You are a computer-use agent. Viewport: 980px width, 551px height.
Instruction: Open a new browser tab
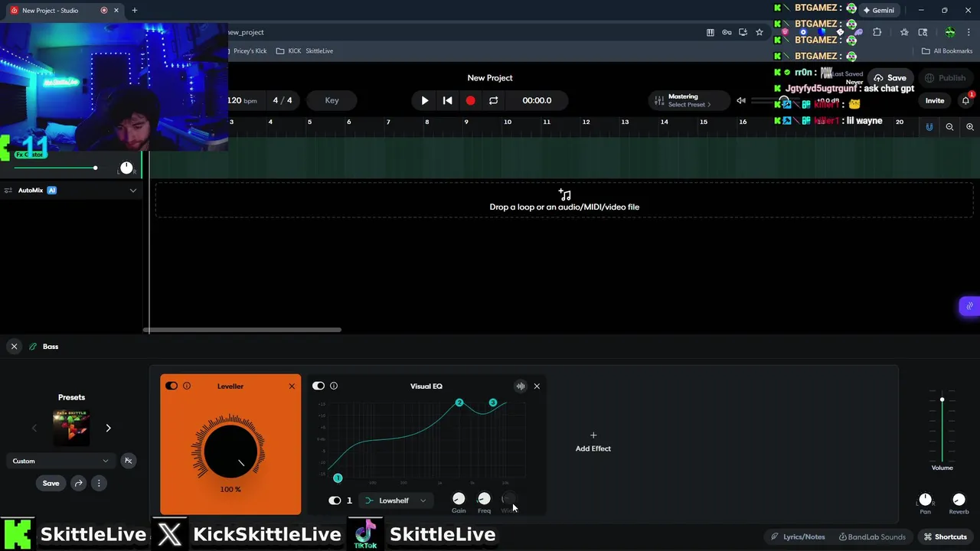135,10
